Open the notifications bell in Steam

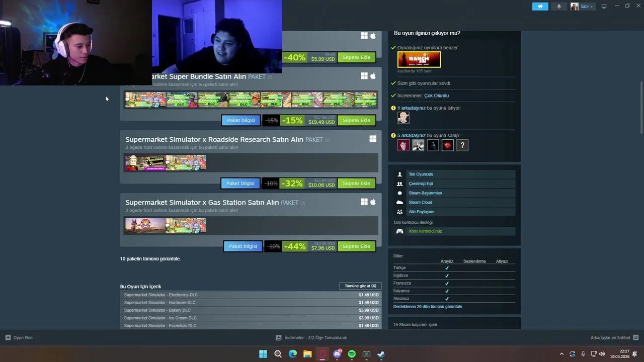tap(559, 7)
